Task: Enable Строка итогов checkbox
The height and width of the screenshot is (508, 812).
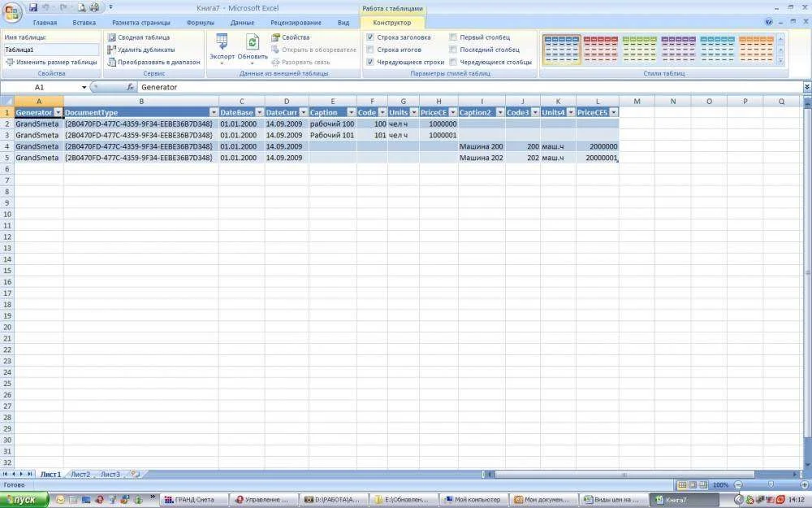Action: [369, 50]
